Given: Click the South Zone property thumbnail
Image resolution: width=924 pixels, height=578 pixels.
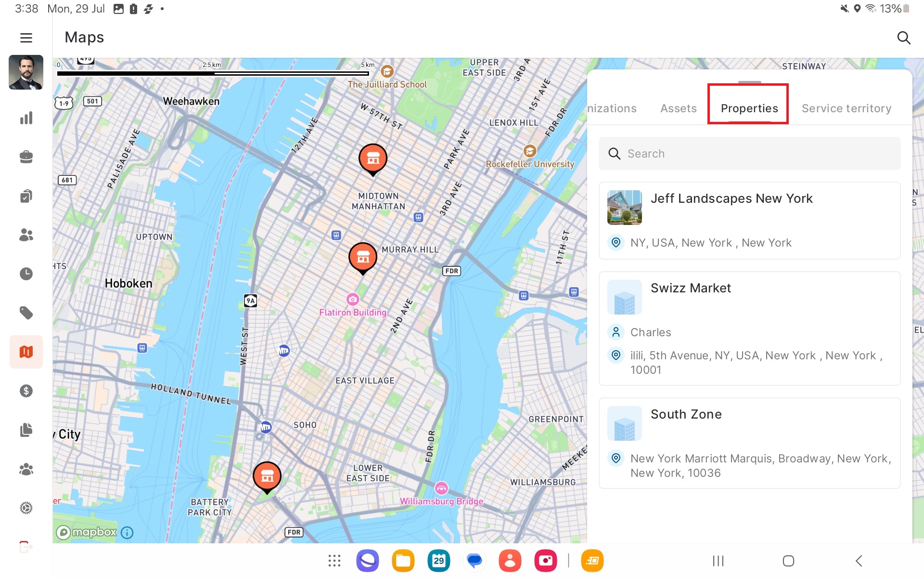Looking at the screenshot, I should (x=624, y=423).
